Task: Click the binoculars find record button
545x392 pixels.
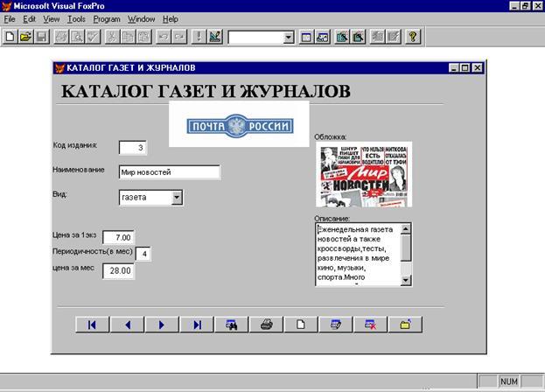Action: (x=232, y=325)
